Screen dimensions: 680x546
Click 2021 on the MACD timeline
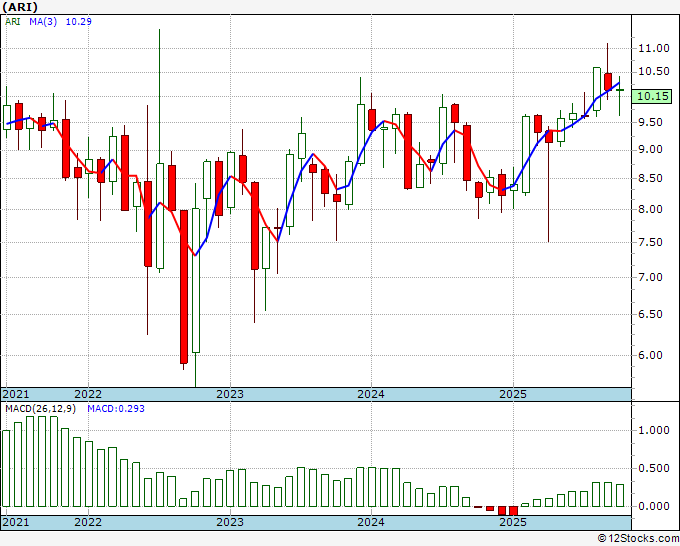16,522
